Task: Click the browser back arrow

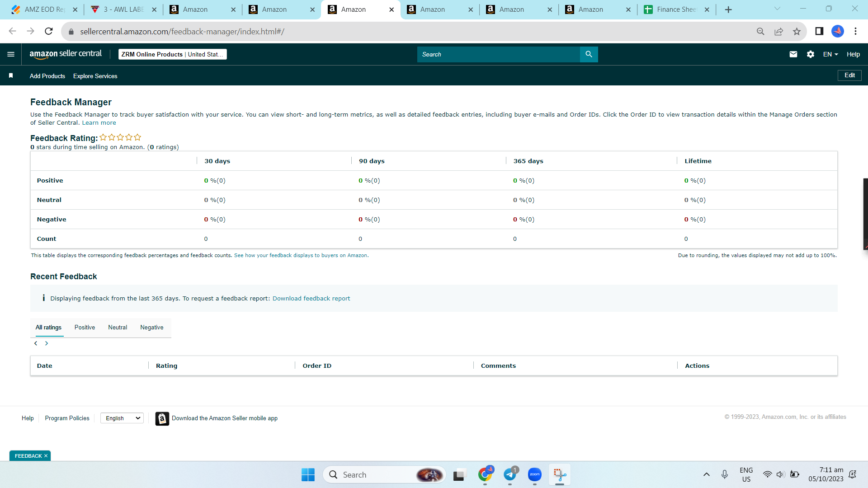Action: pos(13,31)
